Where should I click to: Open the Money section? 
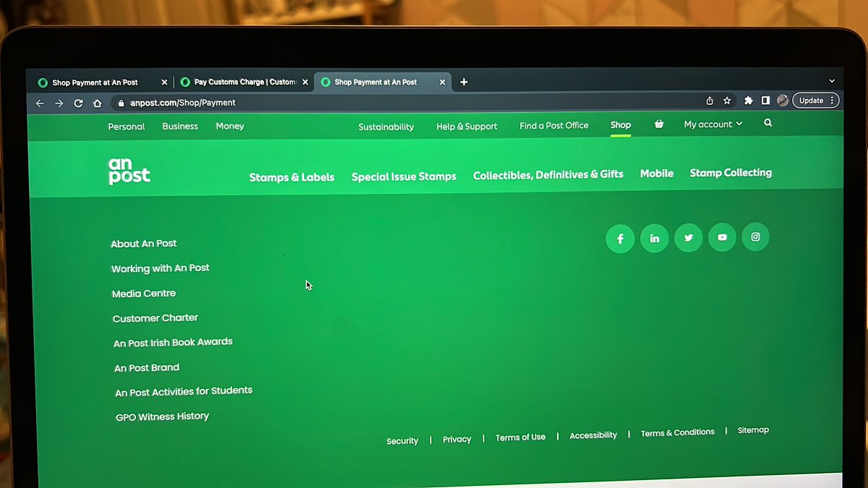230,126
